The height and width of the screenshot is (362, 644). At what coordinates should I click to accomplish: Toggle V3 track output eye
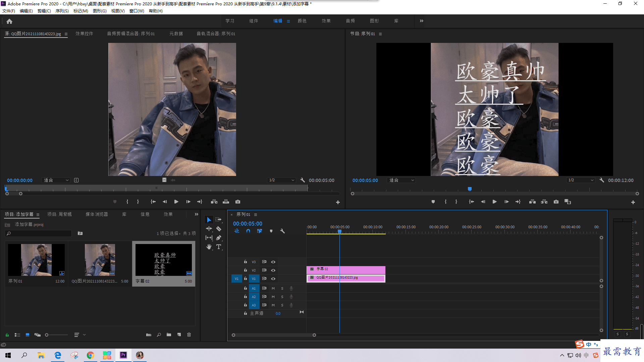coord(273,262)
